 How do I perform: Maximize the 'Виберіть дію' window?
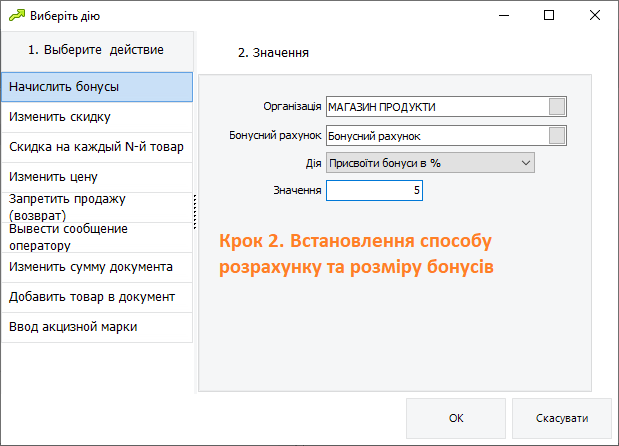coord(549,15)
